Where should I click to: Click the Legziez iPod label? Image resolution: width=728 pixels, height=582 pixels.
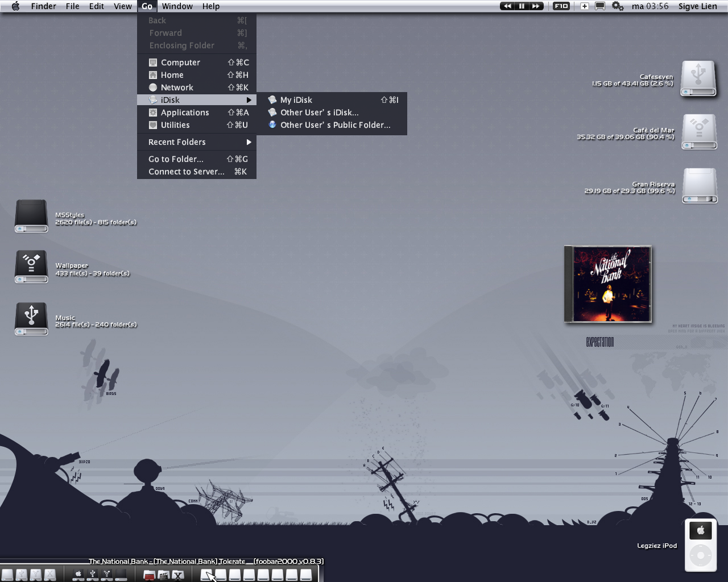[657, 546]
